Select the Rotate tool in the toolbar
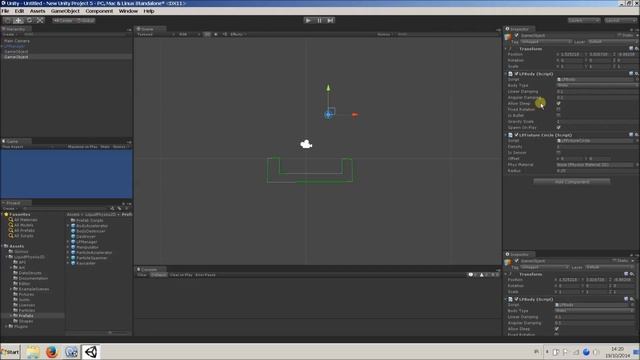This screenshot has height=360, width=640. point(29,20)
